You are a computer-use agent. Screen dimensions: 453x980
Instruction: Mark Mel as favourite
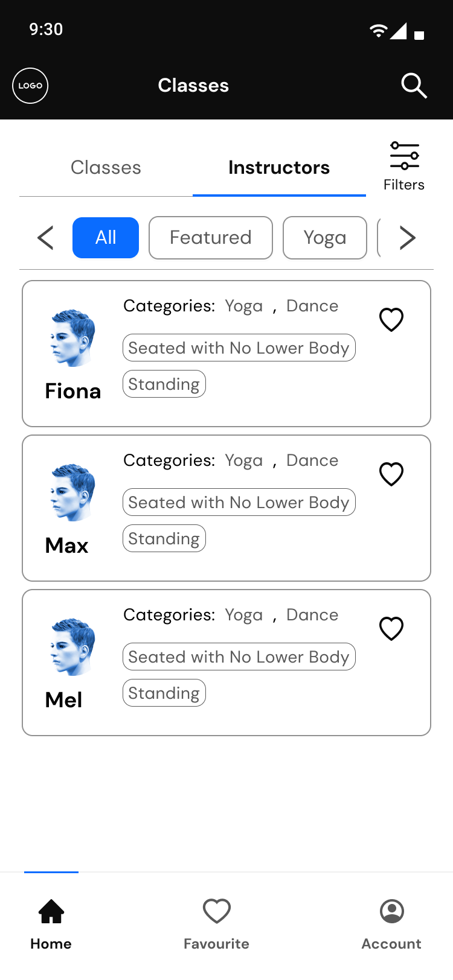(x=391, y=628)
